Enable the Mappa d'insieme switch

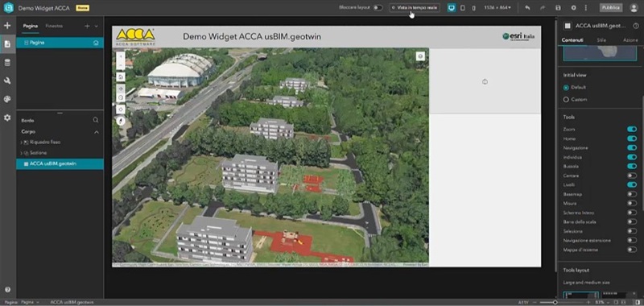click(x=632, y=250)
